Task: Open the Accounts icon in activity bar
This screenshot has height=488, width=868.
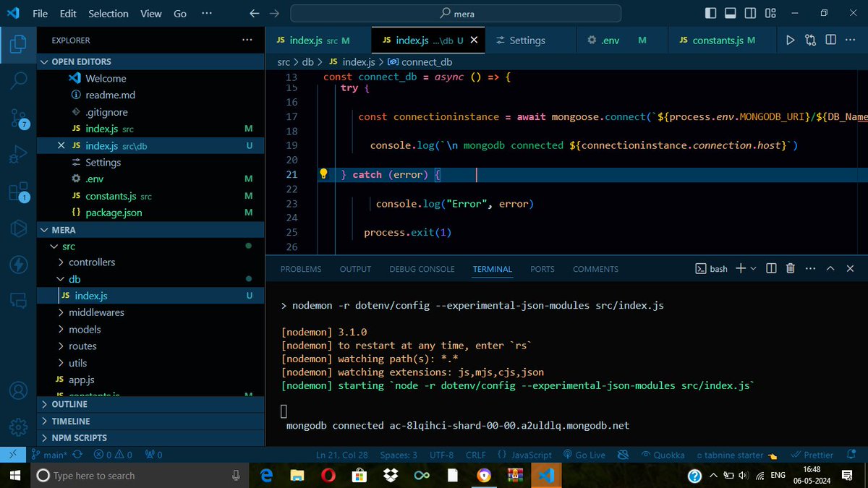Action: coord(18,391)
